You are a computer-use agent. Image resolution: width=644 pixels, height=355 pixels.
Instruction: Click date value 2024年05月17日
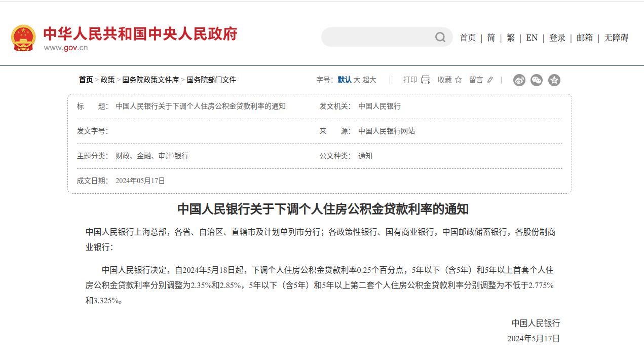click(x=140, y=181)
